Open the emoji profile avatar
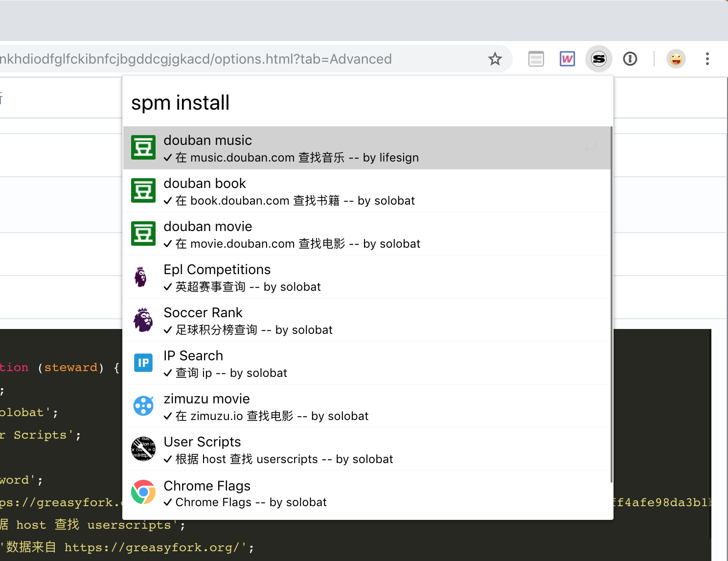 point(676,59)
